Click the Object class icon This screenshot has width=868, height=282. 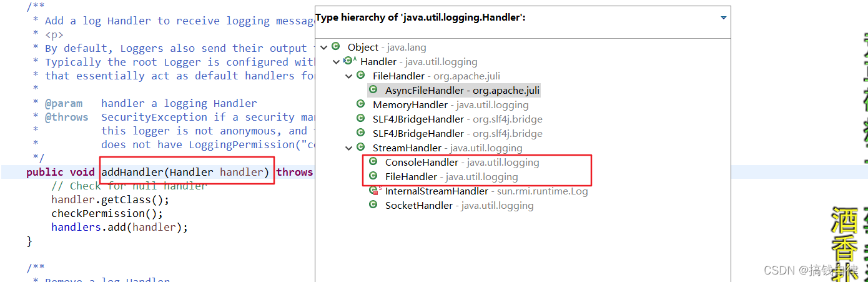pos(336,47)
